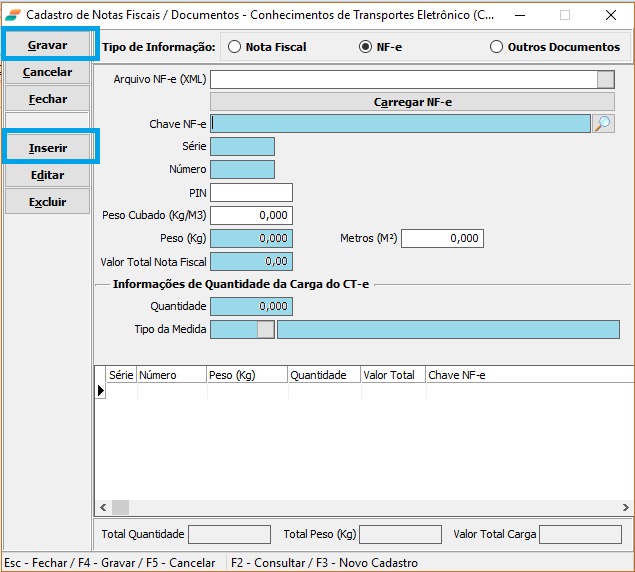Select the NF-e radio option
This screenshot has height=572, width=635.
coord(366,47)
